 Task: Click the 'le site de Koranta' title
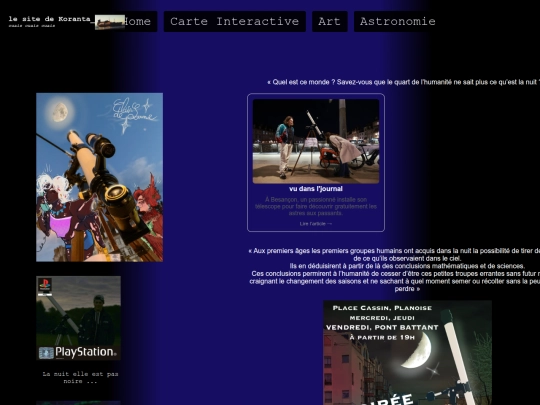49,19
